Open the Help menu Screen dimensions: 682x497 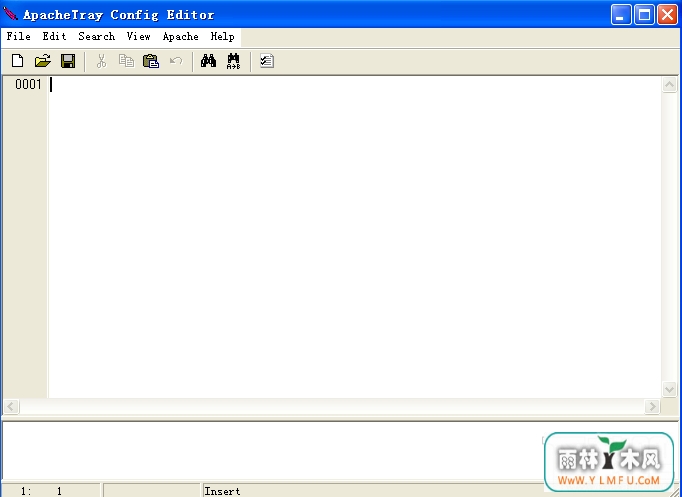tap(222, 37)
